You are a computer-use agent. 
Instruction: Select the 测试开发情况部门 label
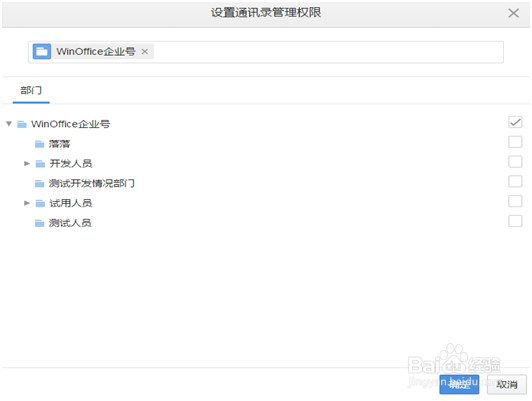[x=92, y=184]
